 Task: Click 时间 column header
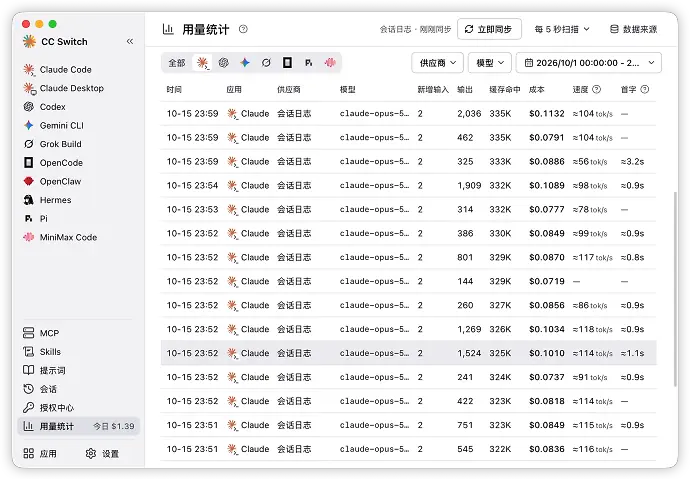coord(174,89)
